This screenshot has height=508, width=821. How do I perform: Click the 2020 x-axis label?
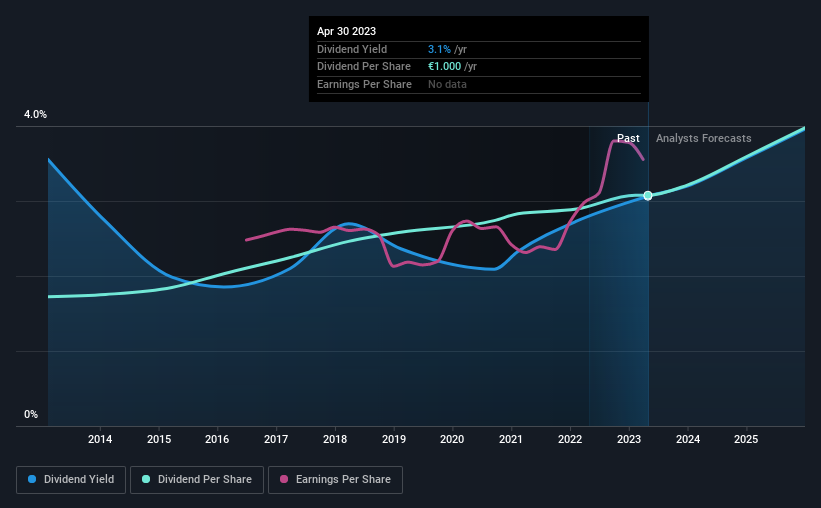point(452,439)
